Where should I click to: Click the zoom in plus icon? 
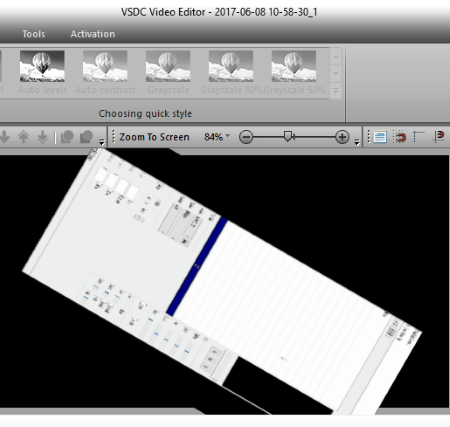[342, 137]
